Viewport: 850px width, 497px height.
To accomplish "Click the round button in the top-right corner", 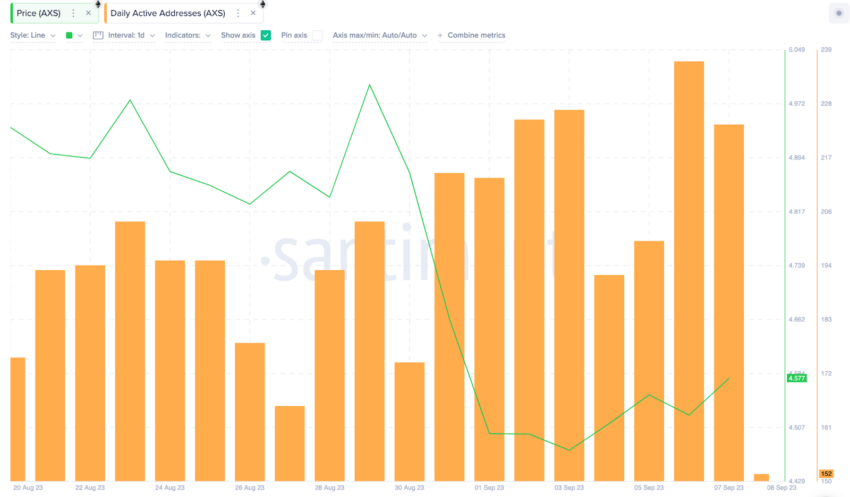I will [x=839, y=13].
